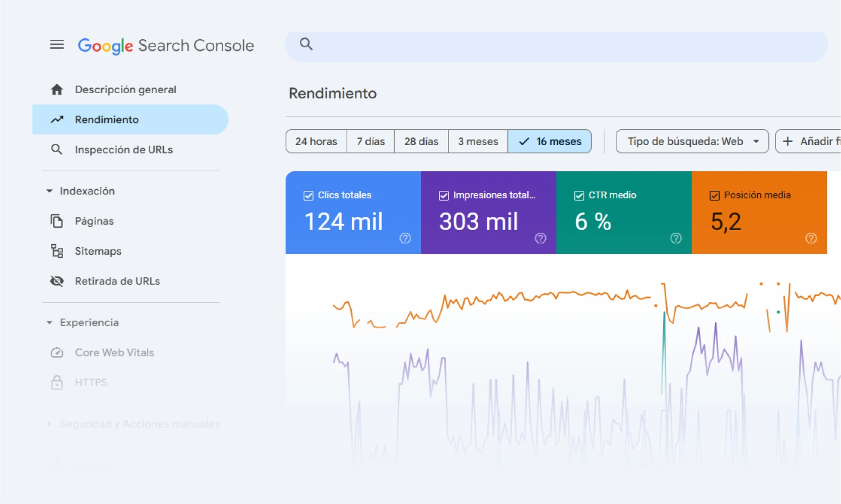This screenshot has height=504, width=841.
Task: Open Rendimiento in the sidebar
Action: (x=130, y=119)
